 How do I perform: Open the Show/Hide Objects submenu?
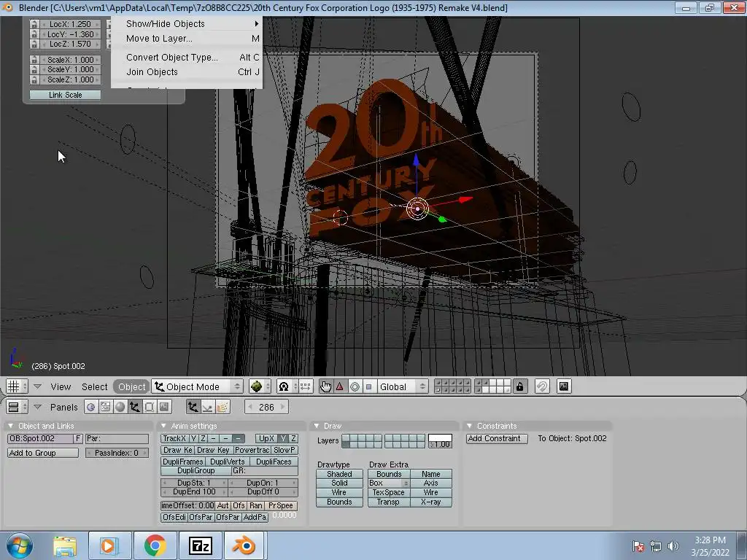tap(187, 24)
